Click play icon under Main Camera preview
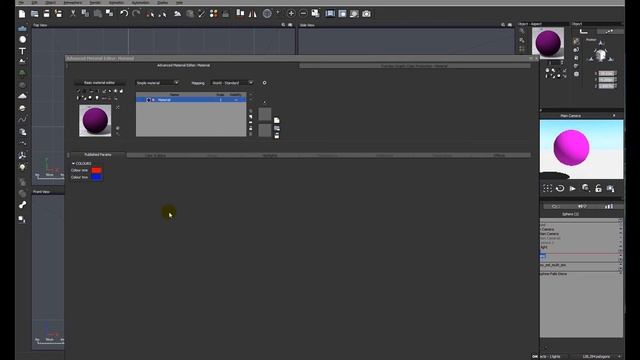The height and width of the screenshot is (360, 640). tap(573, 188)
